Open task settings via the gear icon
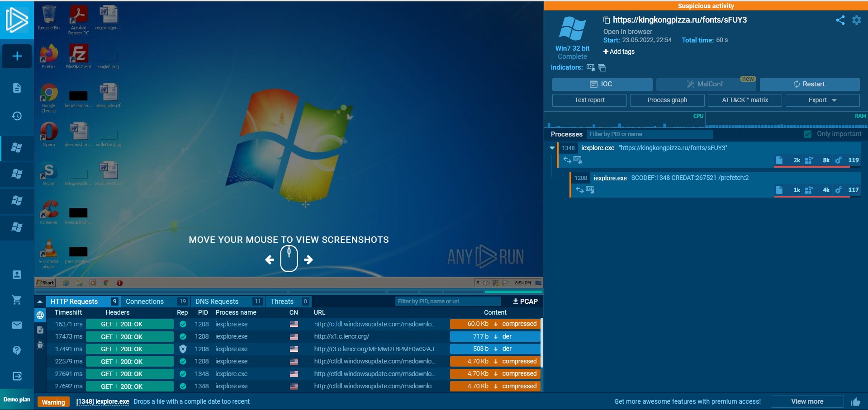This screenshot has width=868, height=410. (x=857, y=20)
